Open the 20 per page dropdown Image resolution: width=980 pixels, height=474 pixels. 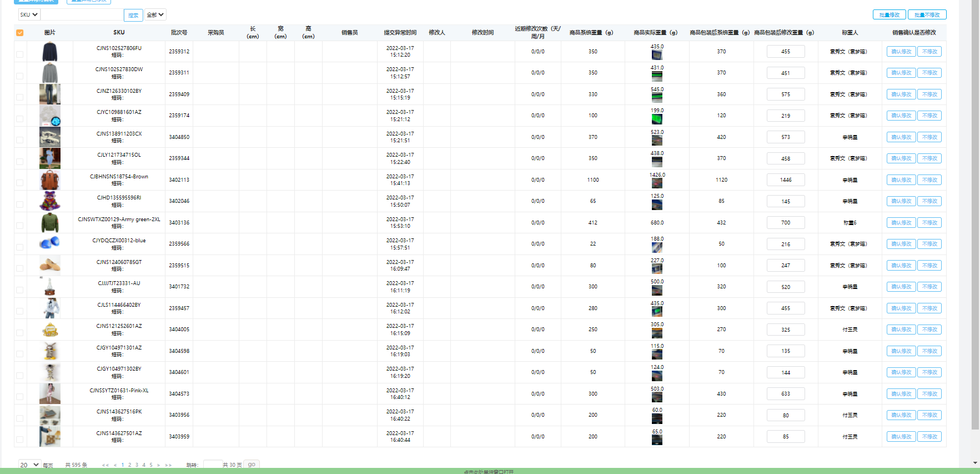29,465
